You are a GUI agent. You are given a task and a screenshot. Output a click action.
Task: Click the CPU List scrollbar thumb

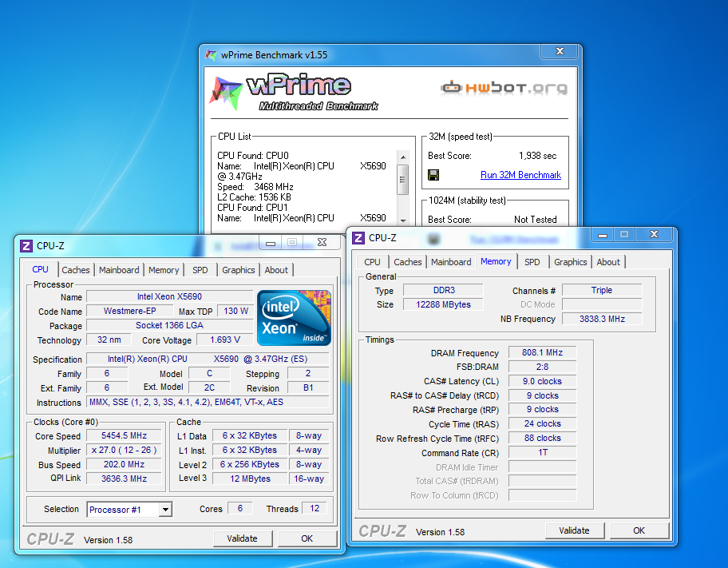click(403, 180)
